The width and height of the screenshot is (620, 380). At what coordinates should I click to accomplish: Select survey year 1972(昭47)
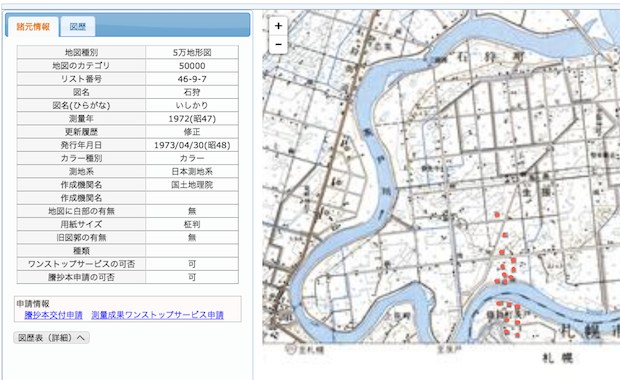click(192, 119)
